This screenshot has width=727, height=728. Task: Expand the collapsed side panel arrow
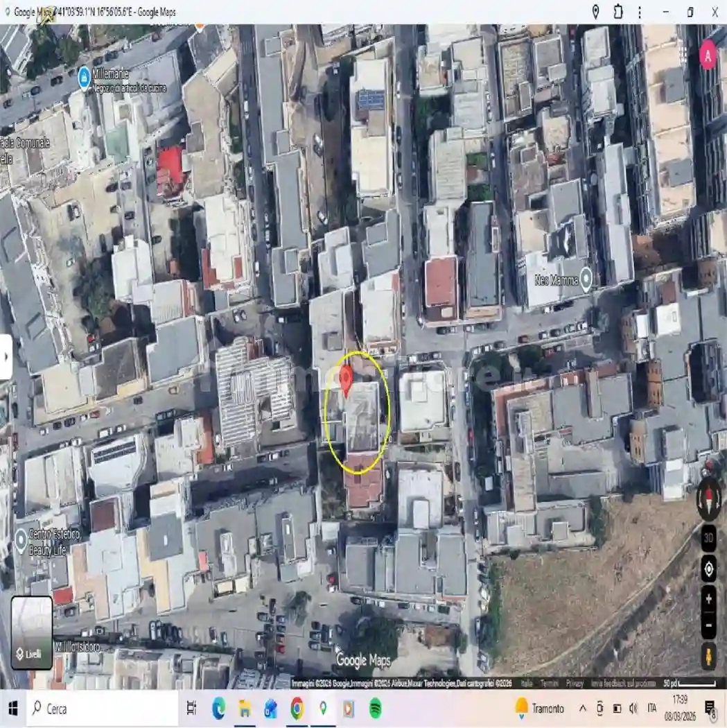(x=6, y=356)
